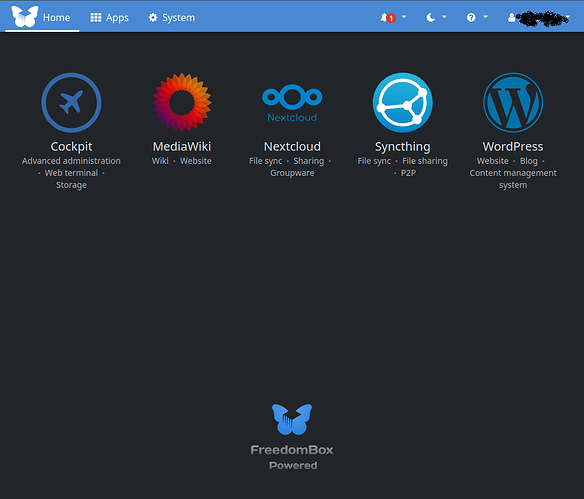Click the Nextcloud app title
Image resolution: width=584 pixels, height=499 pixels.
(x=292, y=146)
